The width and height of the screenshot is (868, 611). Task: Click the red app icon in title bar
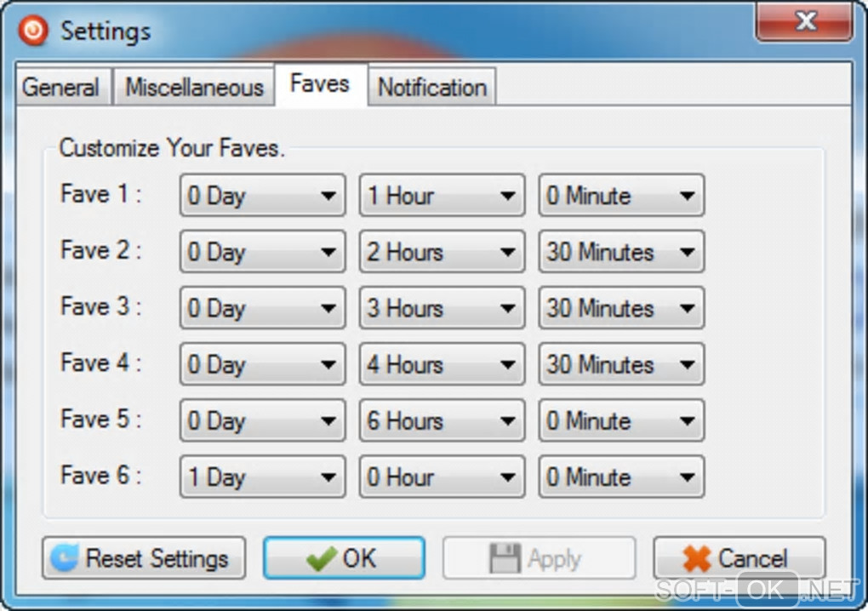coord(33,31)
